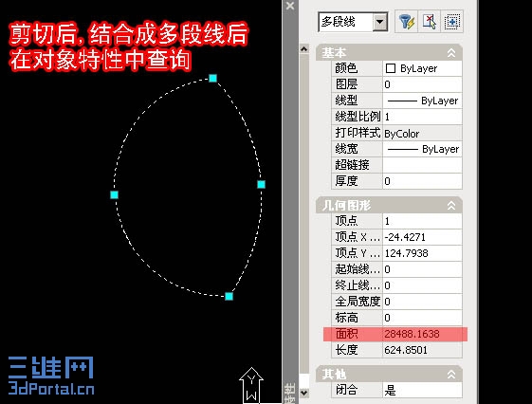Select the 颜色 ByLayer value field
Viewport: 532px width, 404px height.
422,68
